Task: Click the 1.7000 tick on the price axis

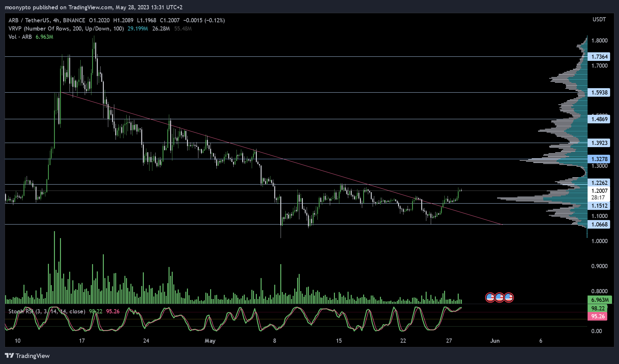Action: [599, 66]
